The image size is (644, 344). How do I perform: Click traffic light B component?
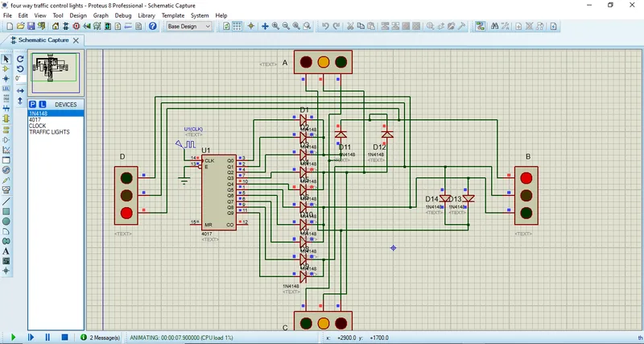pyautogui.click(x=526, y=196)
